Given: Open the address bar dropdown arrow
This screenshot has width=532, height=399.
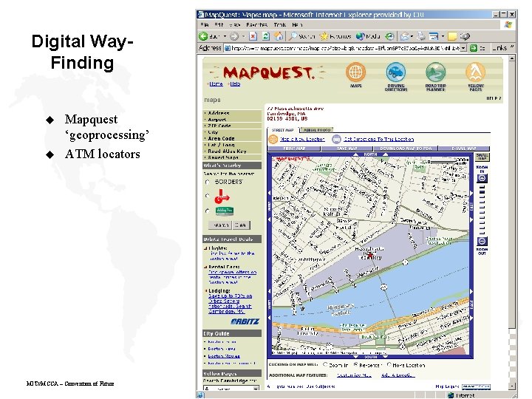Looking at the screenshot, I should tap(463, 48).
